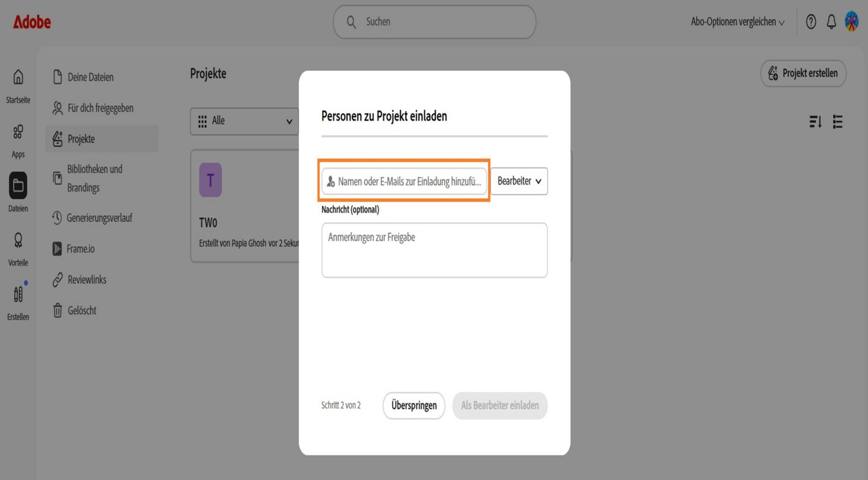
Task: Click the Schritt 2 von 2 text
Action: (341, 405)
